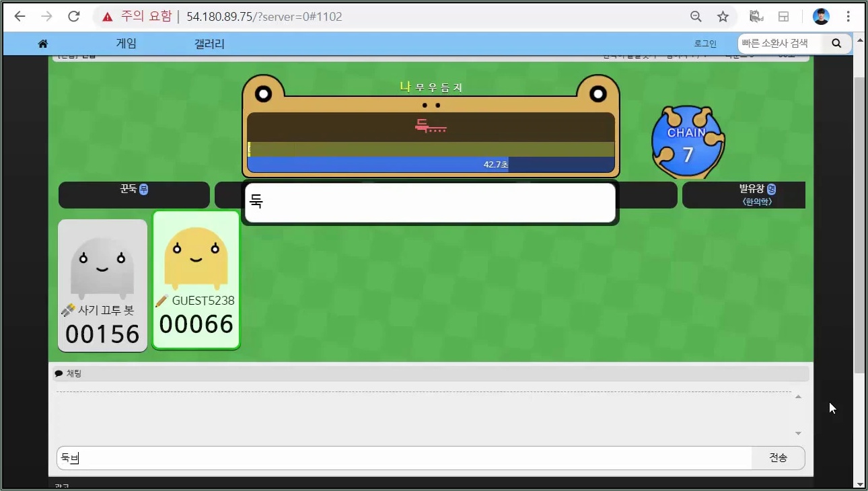Screen dimensions: 868x491
Task: Reload the page using the refresh icon
Action: (74, 17)
